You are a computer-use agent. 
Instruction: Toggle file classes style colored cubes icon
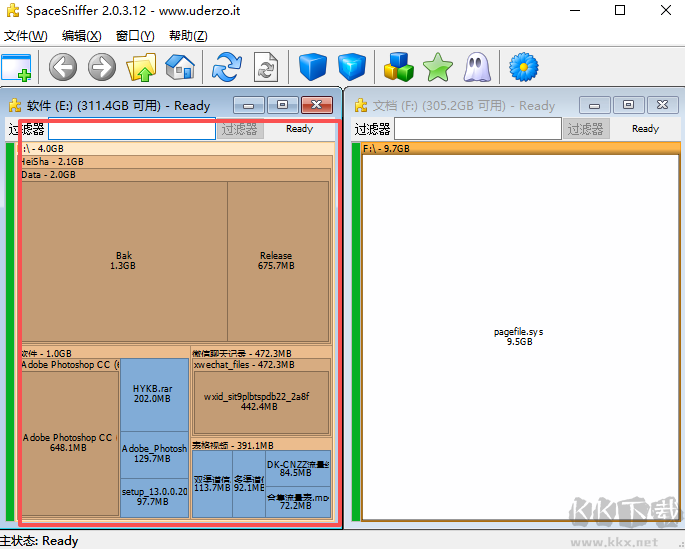tap(399, 67)
